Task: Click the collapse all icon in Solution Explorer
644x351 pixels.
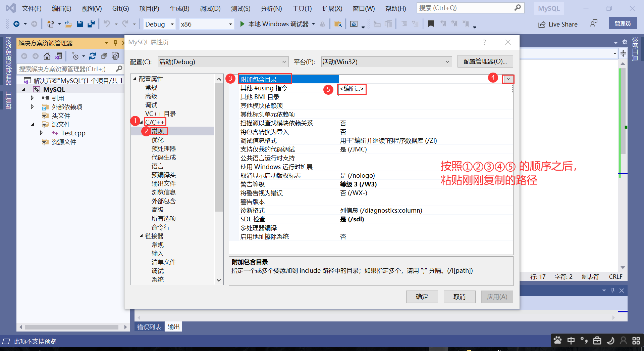Action: [x=104, y=56]
